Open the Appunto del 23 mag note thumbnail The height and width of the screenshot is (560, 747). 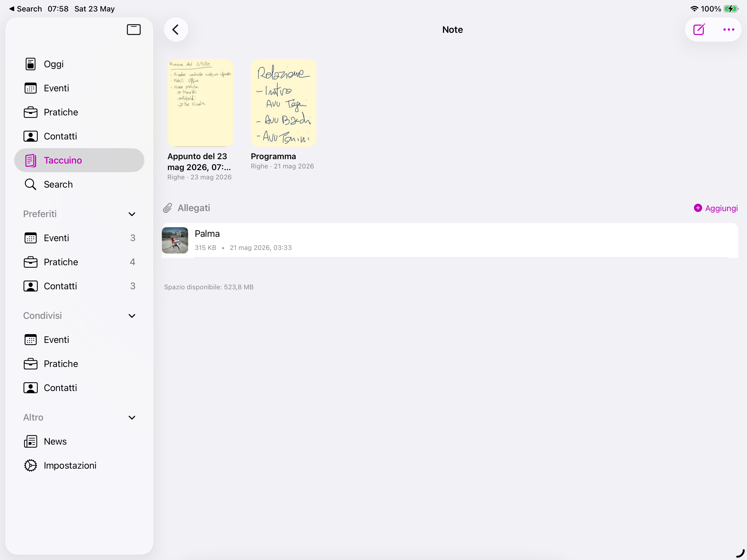(200, 103)
